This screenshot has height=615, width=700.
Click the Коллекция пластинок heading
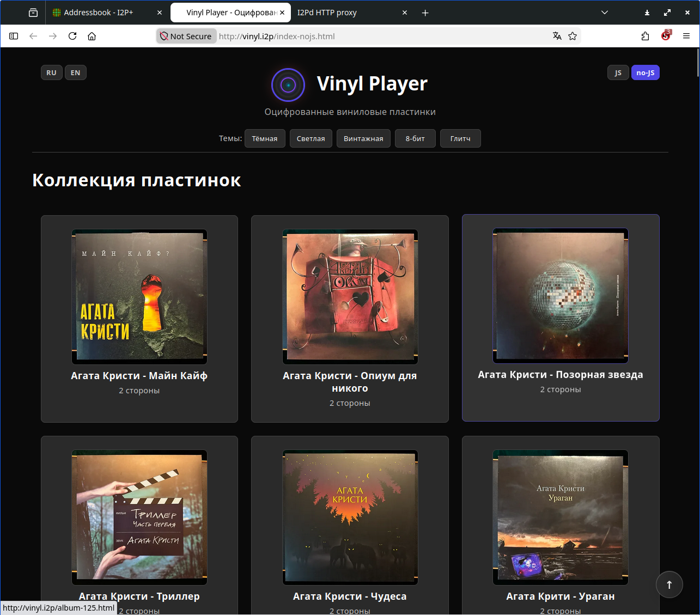point(137,180)
